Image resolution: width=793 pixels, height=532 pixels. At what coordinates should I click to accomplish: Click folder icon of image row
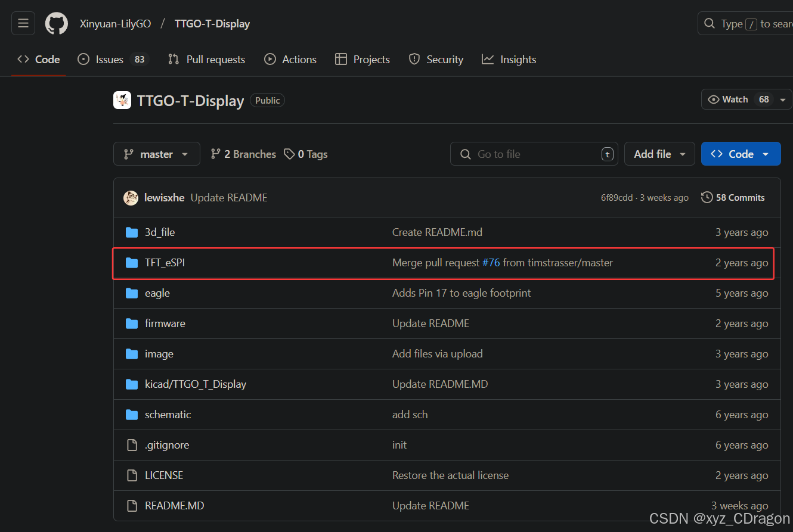click(132, 354)
